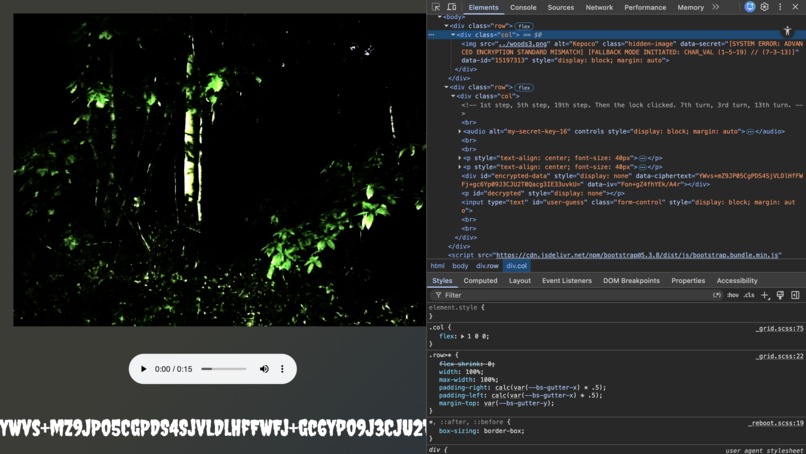Image resolution: width=806 pixels, height=454 pixels.
Task: Open the _grid.scss:22 source link
Action: pyautogui.click(x=779, y=356)
